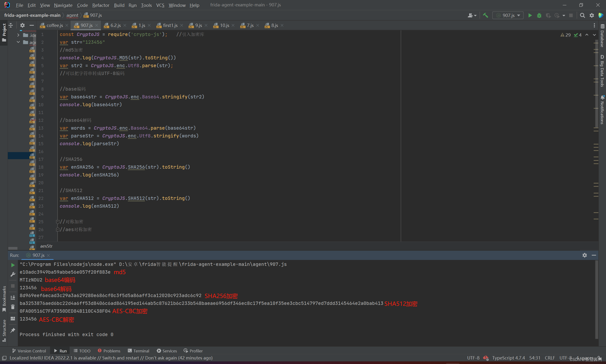
Task: Go to line via 54:31 indicator
Action: (x=534, y=358)
